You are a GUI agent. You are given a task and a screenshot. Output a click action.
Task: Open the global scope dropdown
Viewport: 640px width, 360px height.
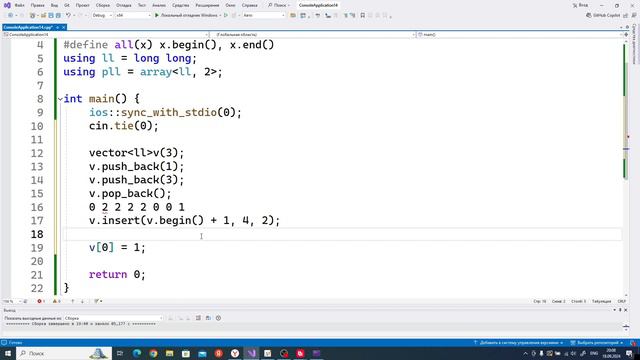coord(313,35)
